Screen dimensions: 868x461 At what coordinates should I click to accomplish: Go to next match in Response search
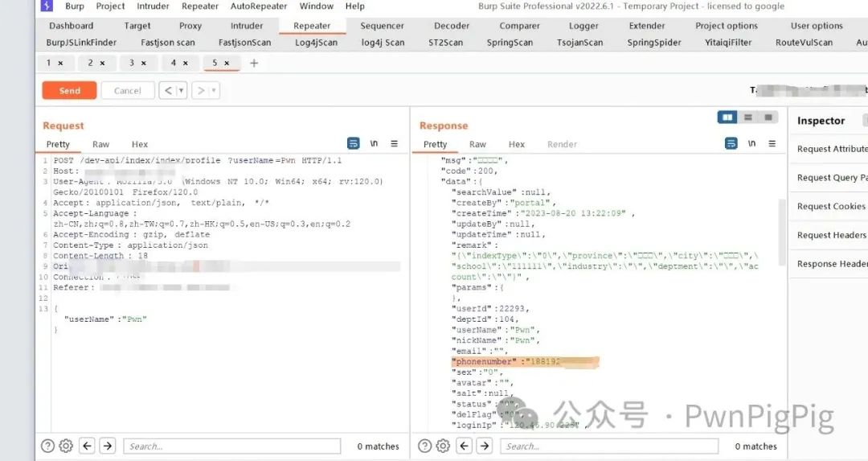485,446
